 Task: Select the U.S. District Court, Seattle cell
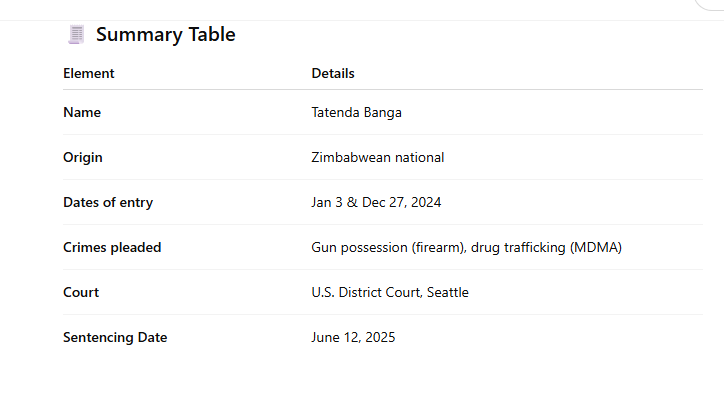(x=390, y=293)
